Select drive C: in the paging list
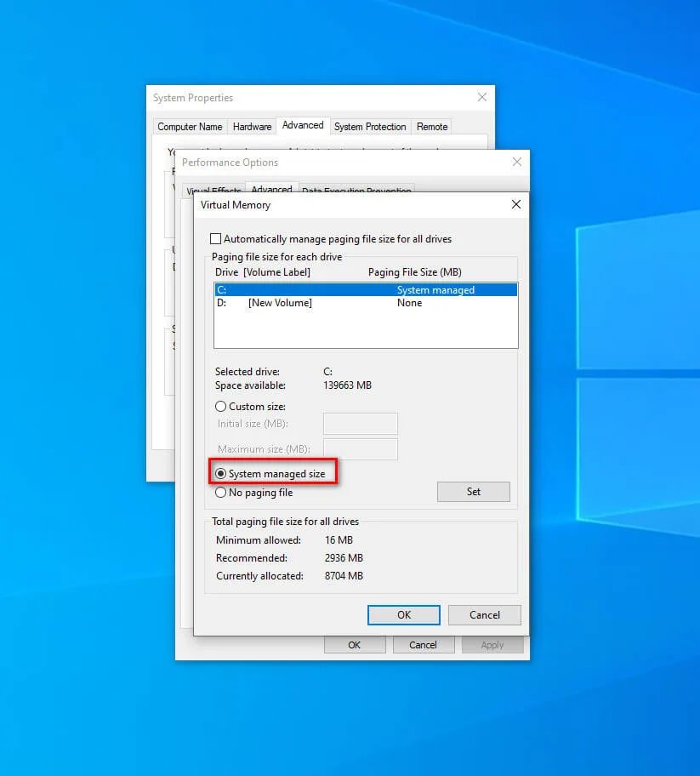700x776 pixels. coord(366,290)
